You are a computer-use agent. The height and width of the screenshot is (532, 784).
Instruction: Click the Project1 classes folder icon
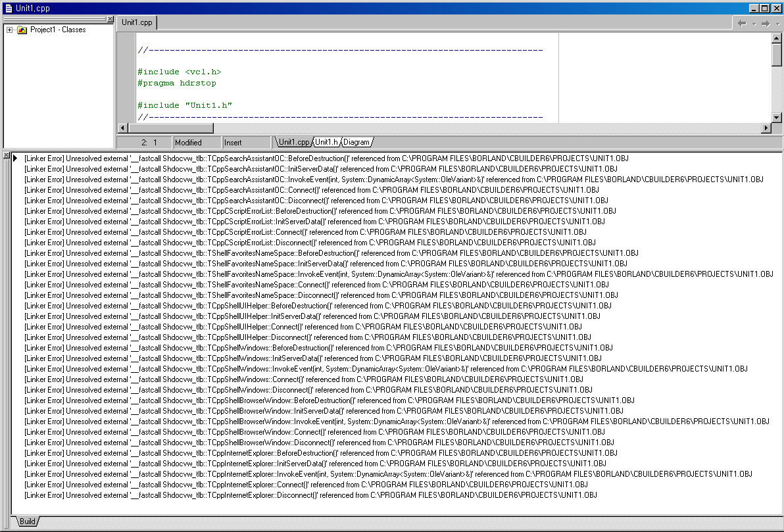tap(22, 30)
